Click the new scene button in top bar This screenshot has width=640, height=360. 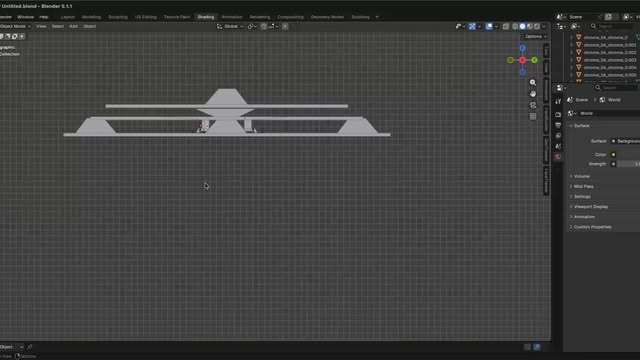(608, 17)
